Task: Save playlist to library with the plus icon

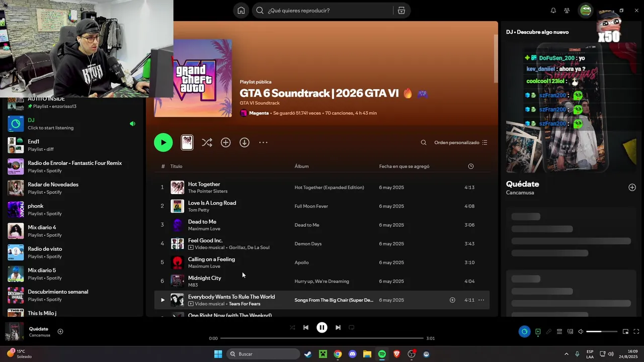Action: pyautogui.click(x=226, y=143)
